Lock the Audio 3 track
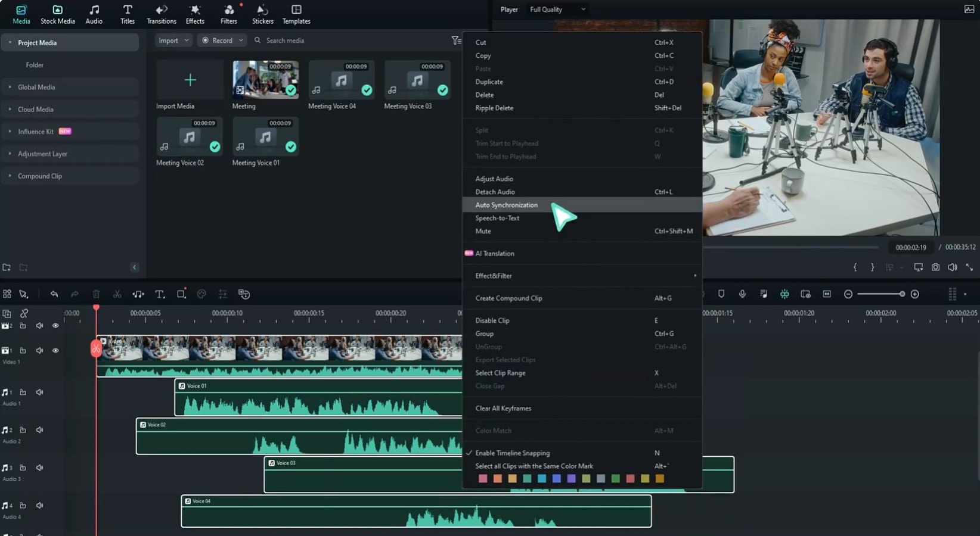This screenshot has height=536, width=980. pyautogui.click(x=23, y=468)
